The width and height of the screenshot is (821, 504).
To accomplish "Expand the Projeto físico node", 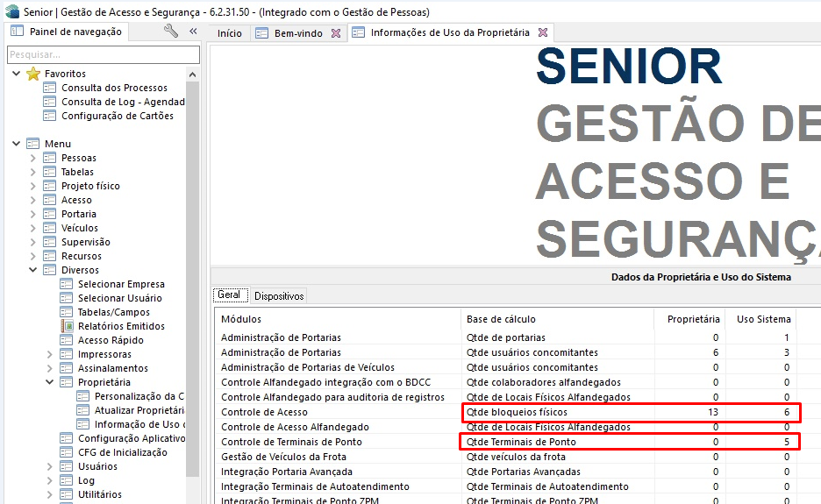I will [x=33, y=186].
